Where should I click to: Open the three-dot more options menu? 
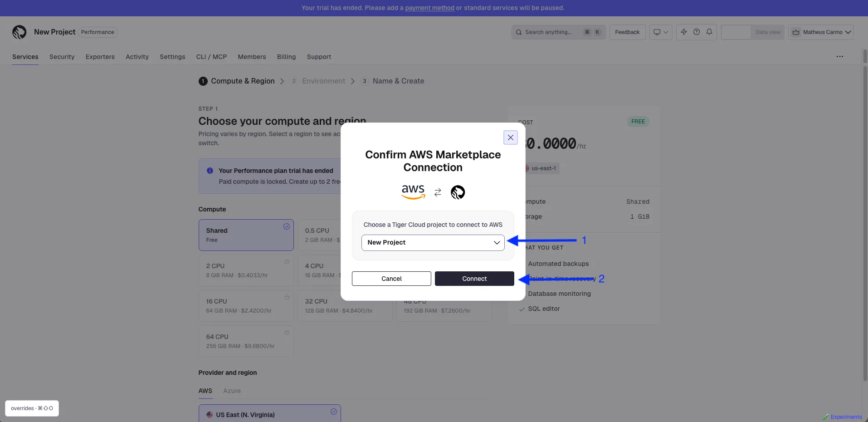(840, 57)
